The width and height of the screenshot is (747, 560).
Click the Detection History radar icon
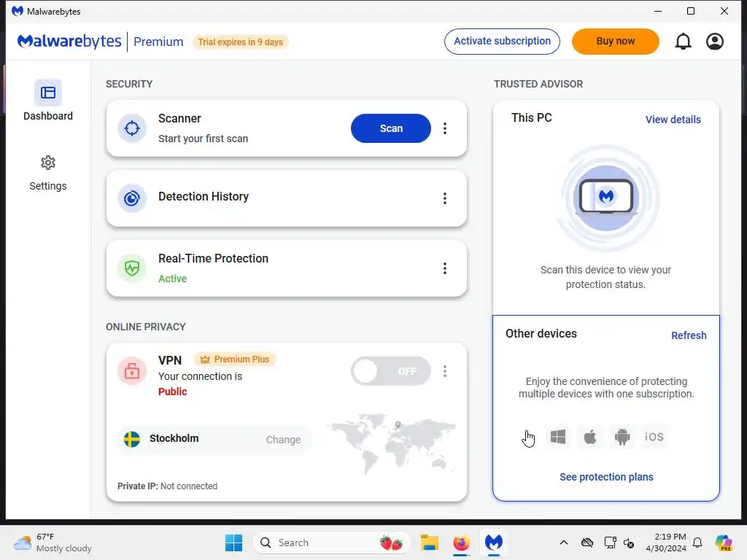(132, 198)
